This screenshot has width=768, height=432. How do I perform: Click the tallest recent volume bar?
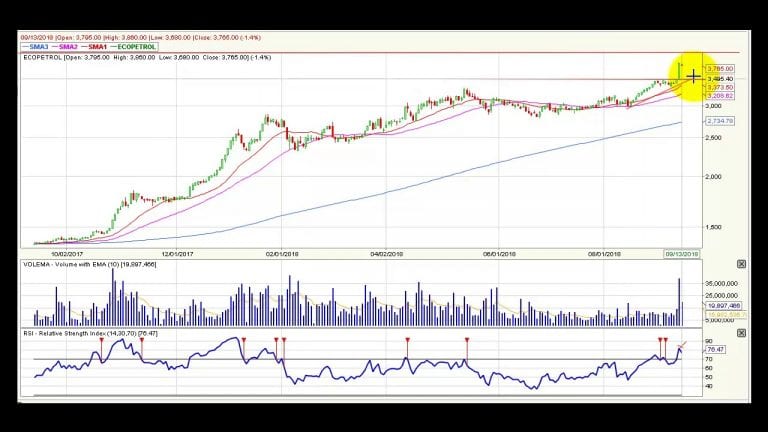tap(679, 302)
